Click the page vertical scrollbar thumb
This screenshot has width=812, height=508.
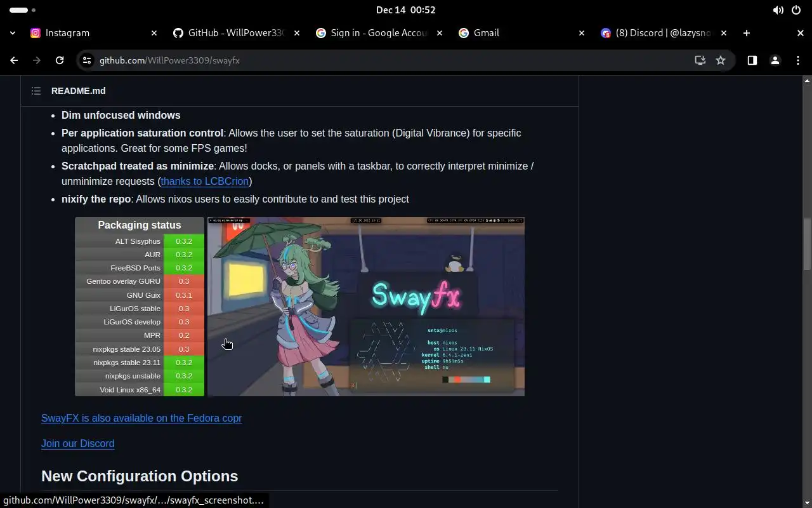point(807,244)
